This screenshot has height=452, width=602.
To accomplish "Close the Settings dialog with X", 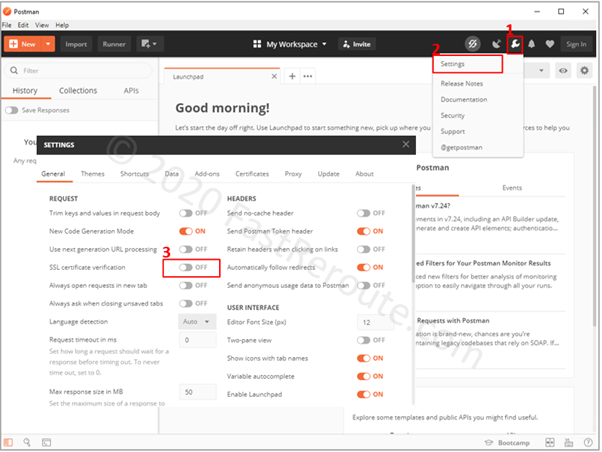I will 405,144.
